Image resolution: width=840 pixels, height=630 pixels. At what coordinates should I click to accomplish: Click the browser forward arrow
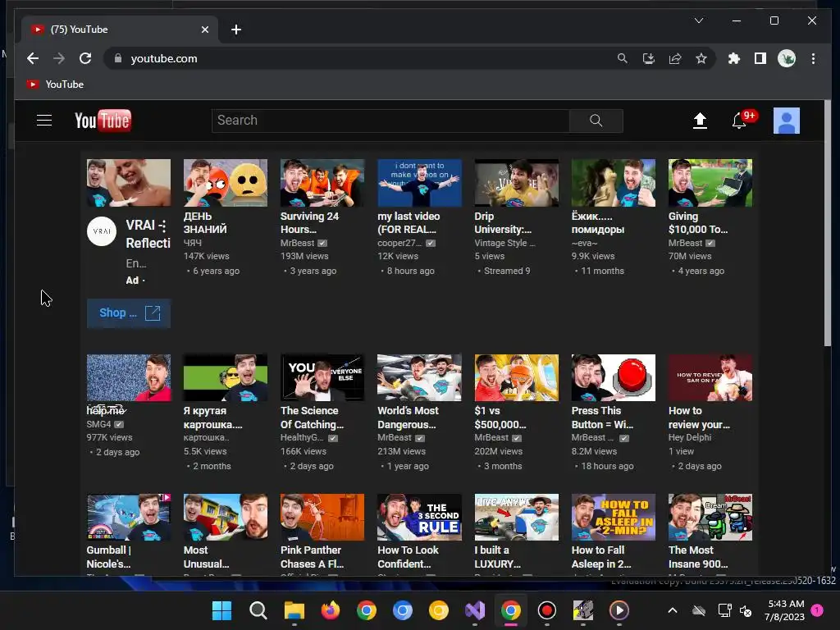click(x=59, y=58)
